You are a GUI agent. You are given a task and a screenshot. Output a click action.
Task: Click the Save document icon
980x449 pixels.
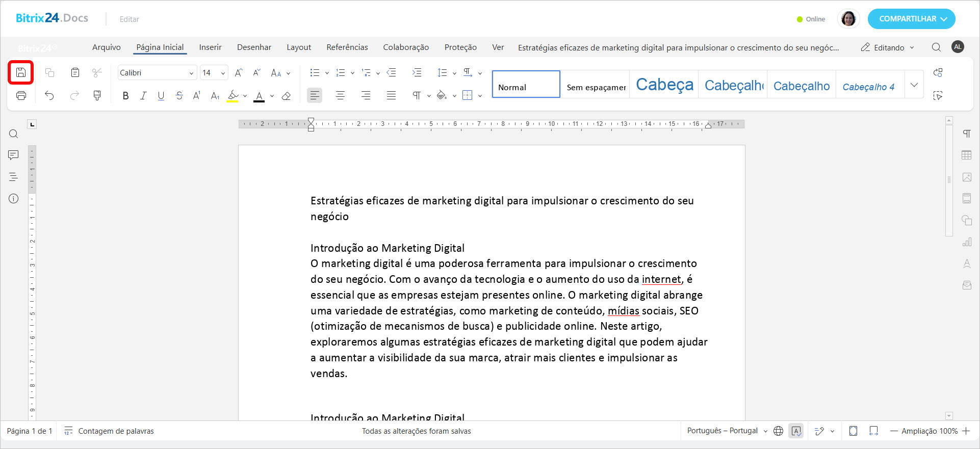click(x=21, y=72)
